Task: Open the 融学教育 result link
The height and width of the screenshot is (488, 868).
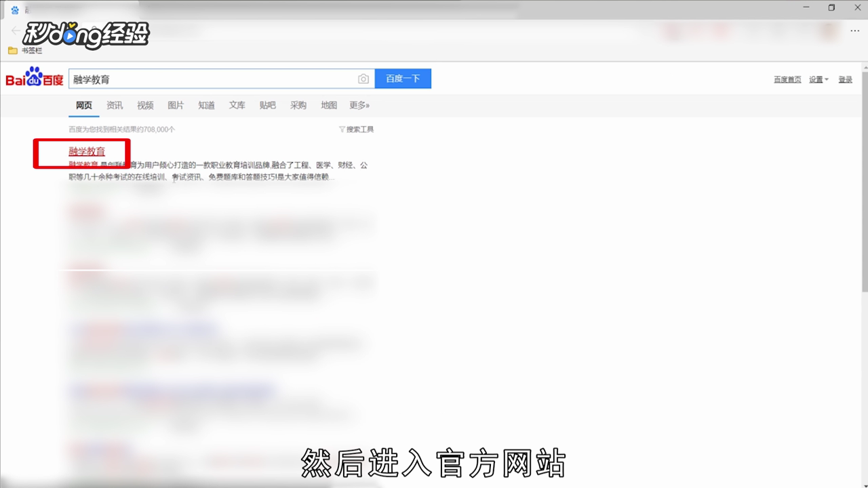Action: pos(87,151)
